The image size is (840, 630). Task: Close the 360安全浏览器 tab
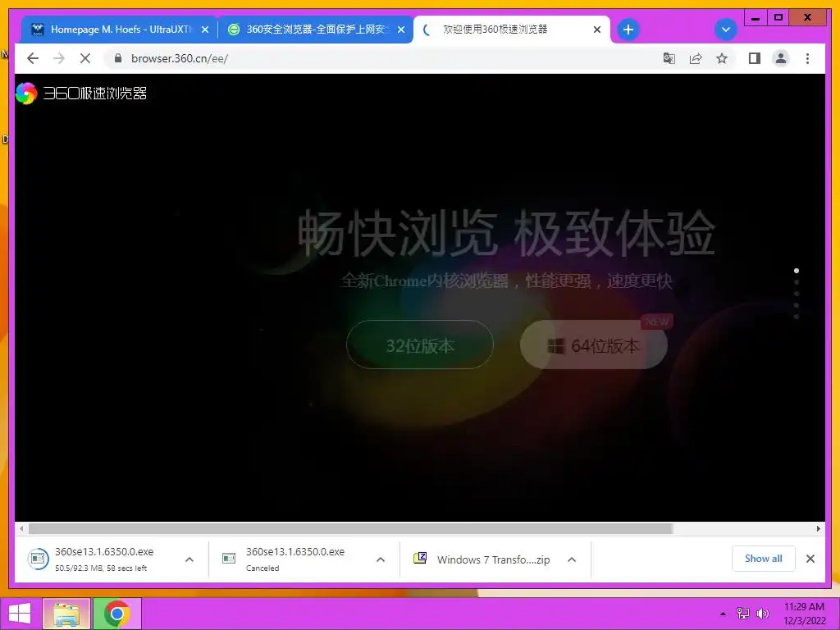click(x=400, y=30)
